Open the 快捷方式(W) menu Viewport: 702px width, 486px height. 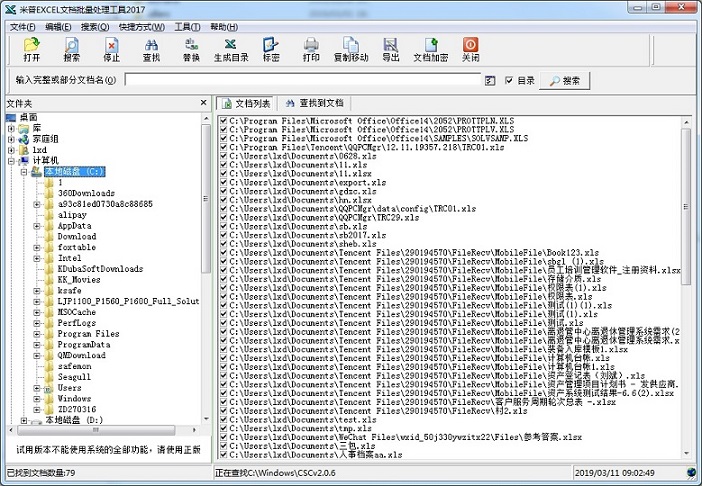(141, 27)
